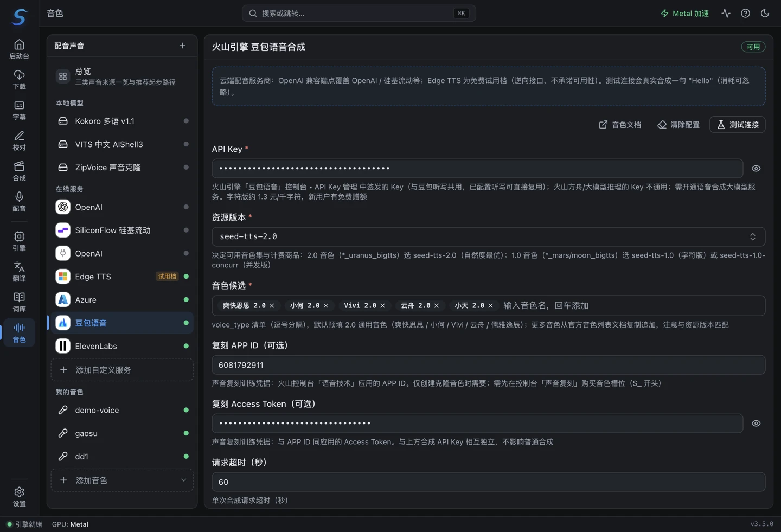Select the ElevenLabs service
781x532 pixels.
(122, 346)
